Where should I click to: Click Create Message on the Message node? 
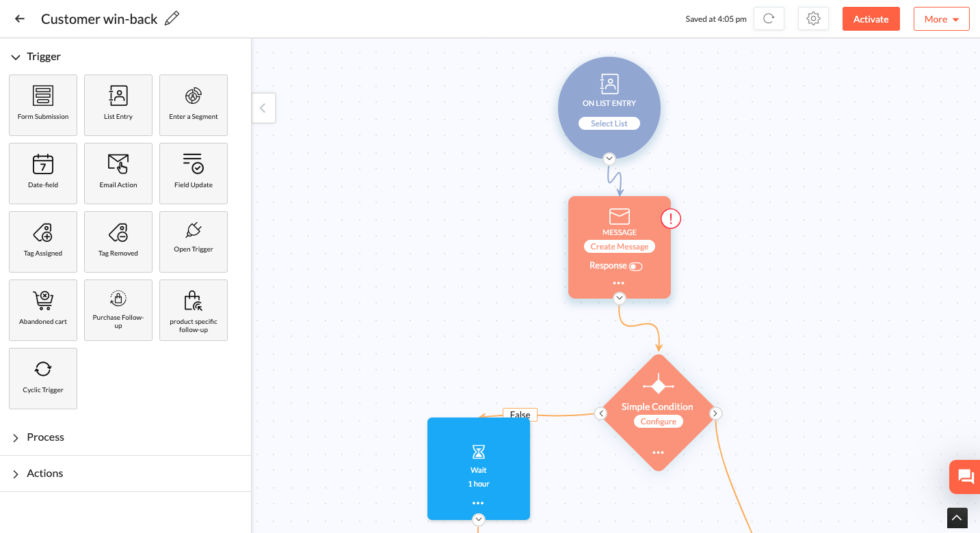[620, 247]
